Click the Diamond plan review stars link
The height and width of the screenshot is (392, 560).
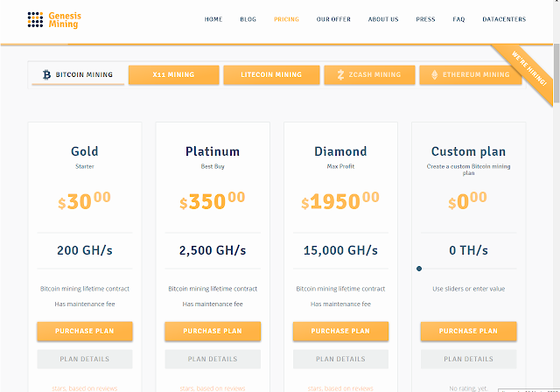(x=340, y=388)
